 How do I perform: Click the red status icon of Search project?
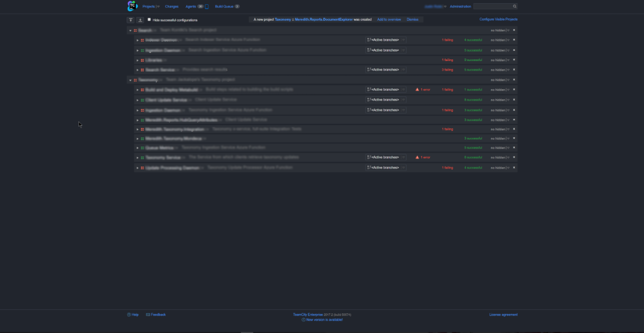coord(135,30)
